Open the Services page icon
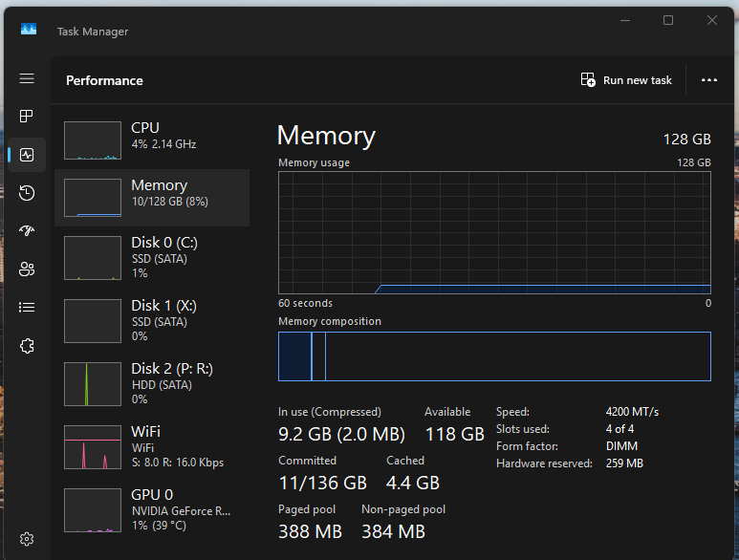739x560 pixels. point(27,346)
